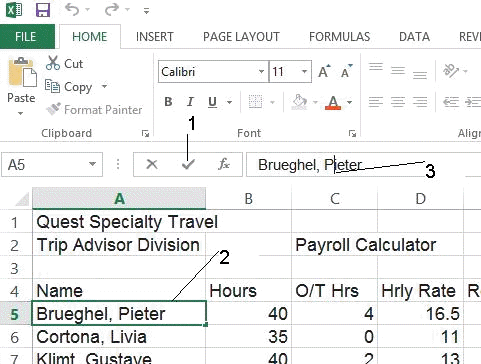Image resolution: width=481 pixels, height=364 pixels.
Task: Open the FORMULAS ribbon tab
Action: (x=339, y=37)
